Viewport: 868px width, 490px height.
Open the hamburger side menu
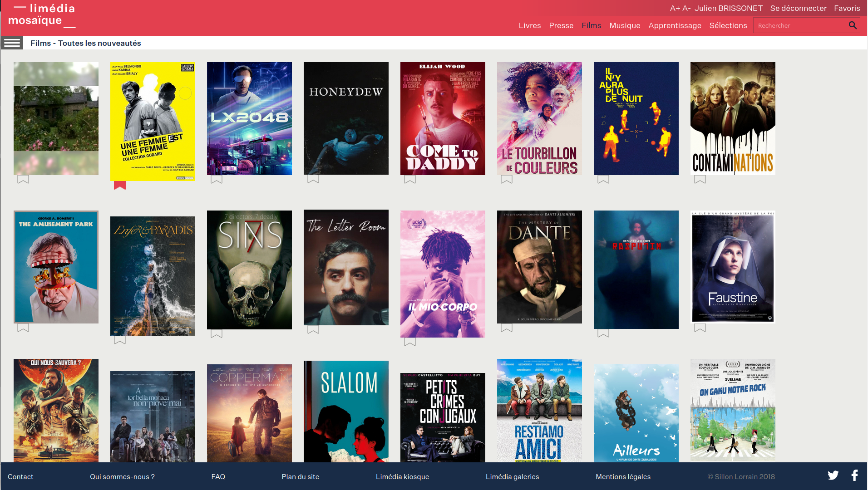point(12,43)
